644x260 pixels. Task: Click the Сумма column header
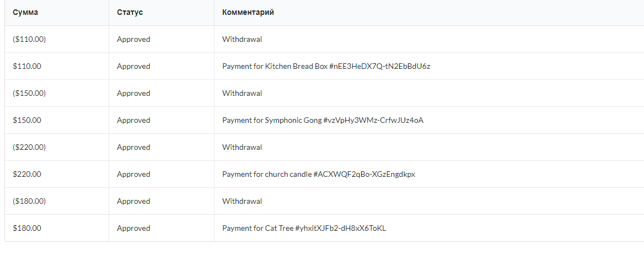point(25,12)
